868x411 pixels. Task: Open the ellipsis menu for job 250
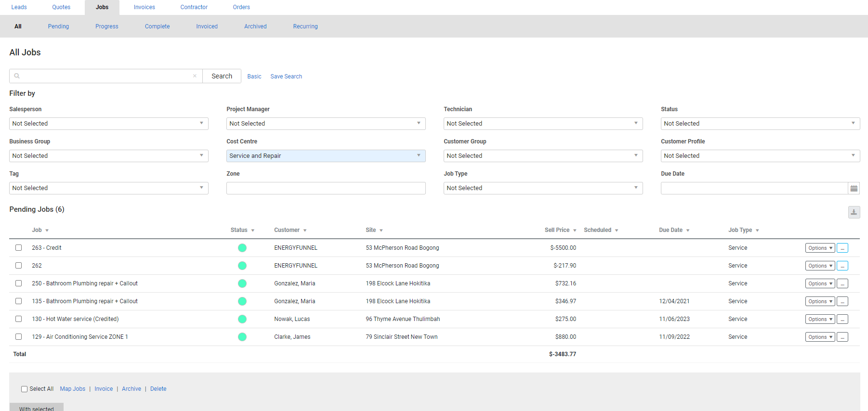(842, 284)
